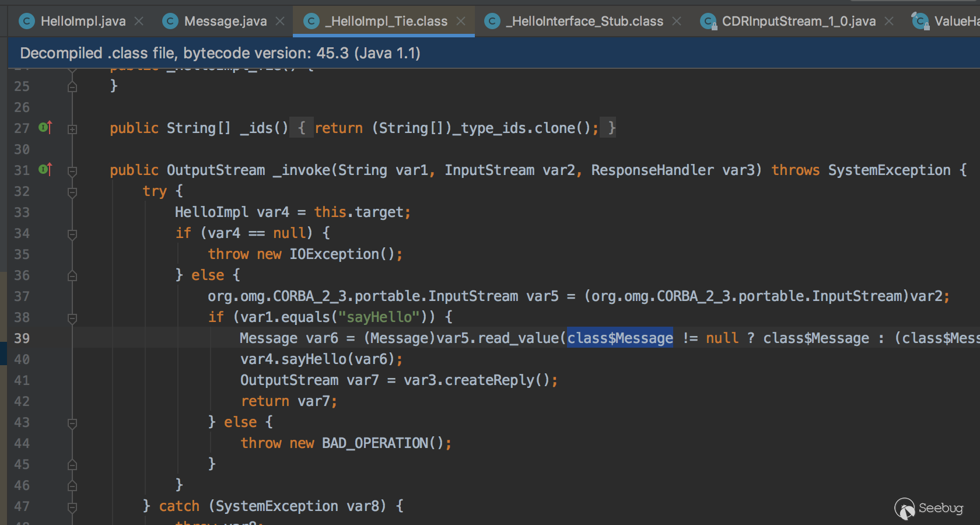Switch to the _HelloInterface_Stub.class tab
Image resolution: width=980 pixels, height=525 pixels.
[584, 22]
